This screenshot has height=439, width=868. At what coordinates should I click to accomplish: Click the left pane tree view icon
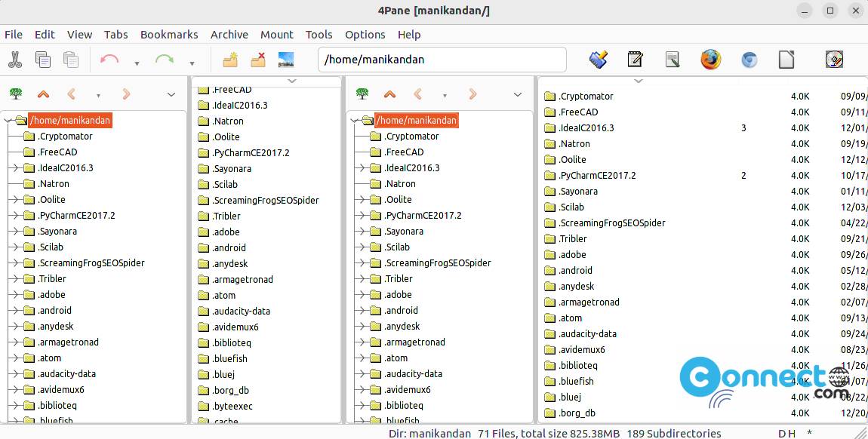[16, 94]
